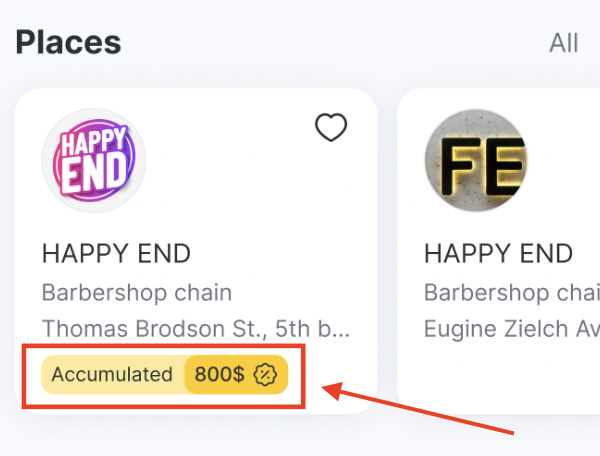The height and width of the screenshot is (456, 600).
Task: Click the Eugine Zielch address text
Action: click(x=510, y=328)
